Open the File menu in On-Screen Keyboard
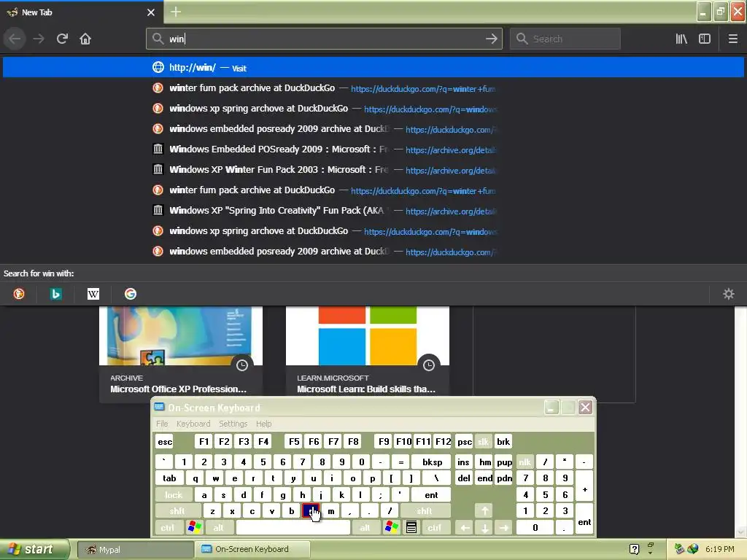This screenshot has width=747, height=560. [x=162, y=424]
